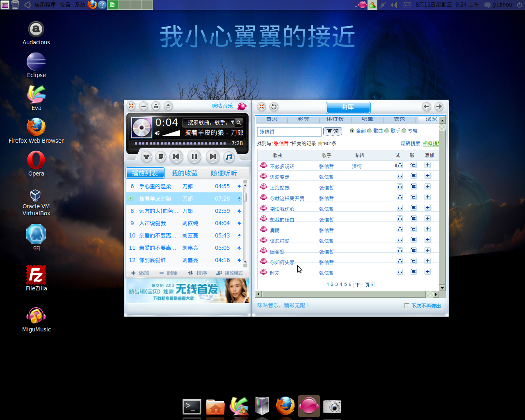Click the up arrow on 大声说爱我 row
This screenshot has width=525, height=420.
(239, 223)
